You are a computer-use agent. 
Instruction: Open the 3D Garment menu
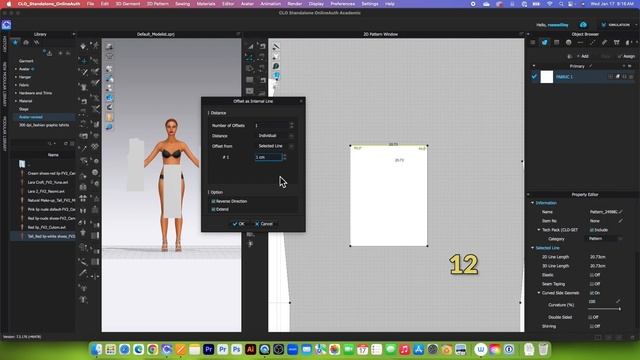128,4
